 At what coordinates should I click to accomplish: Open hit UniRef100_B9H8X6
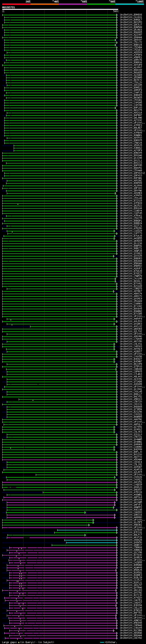click(x=131, y=15)
